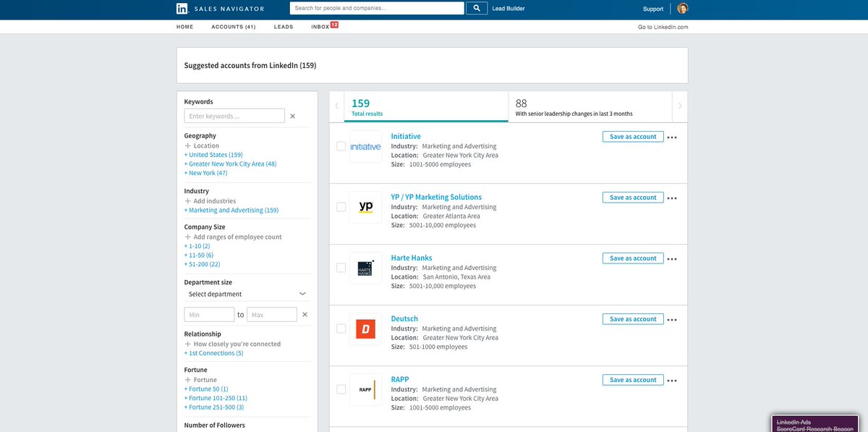This screenshot has width=868, height=432.
Task: Open the RAPP company name link
Action: click(x=400, y=379)
